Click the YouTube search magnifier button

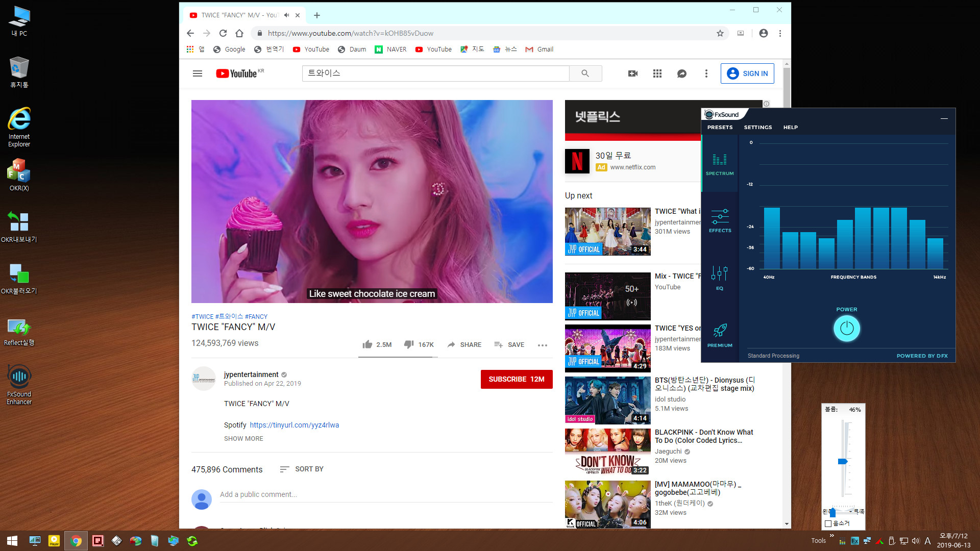point(585,73)
